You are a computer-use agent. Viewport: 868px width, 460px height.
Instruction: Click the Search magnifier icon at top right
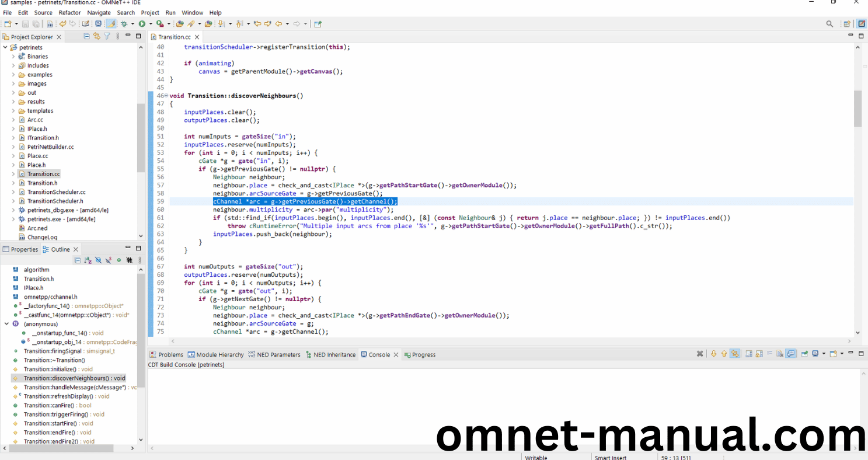point(829,24)
